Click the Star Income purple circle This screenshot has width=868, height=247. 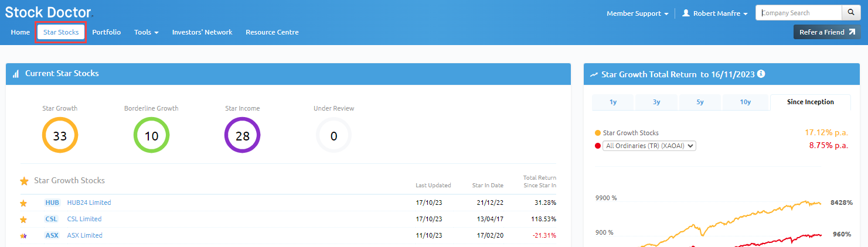click(x=242, y=136)
